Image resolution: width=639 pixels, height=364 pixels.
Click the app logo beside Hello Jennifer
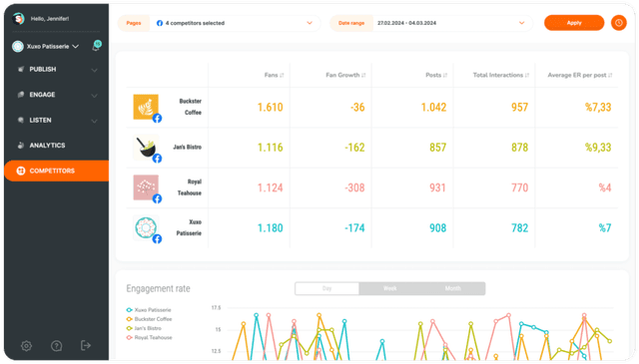tap(18, 19)
